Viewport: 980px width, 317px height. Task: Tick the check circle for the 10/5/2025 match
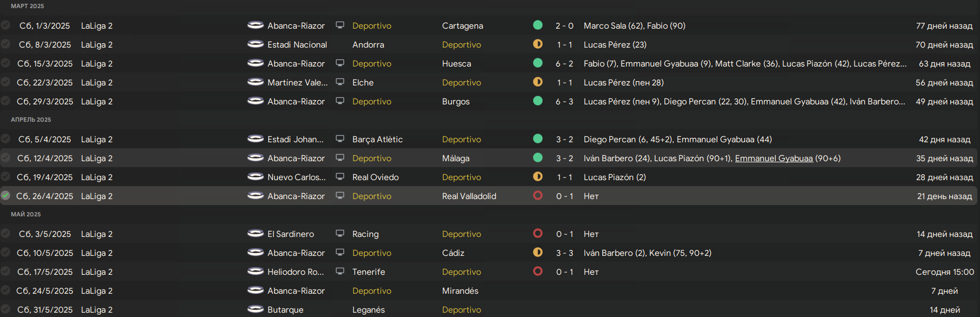[5, 253]
